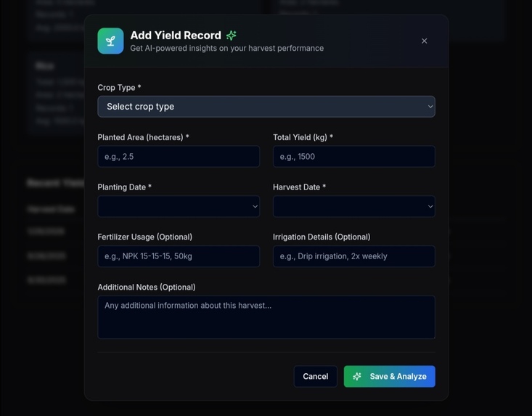This screenshot has width=532, height=416.
Task: Click the Irrigation Details (Optional) label
Action: coord(322,237)
